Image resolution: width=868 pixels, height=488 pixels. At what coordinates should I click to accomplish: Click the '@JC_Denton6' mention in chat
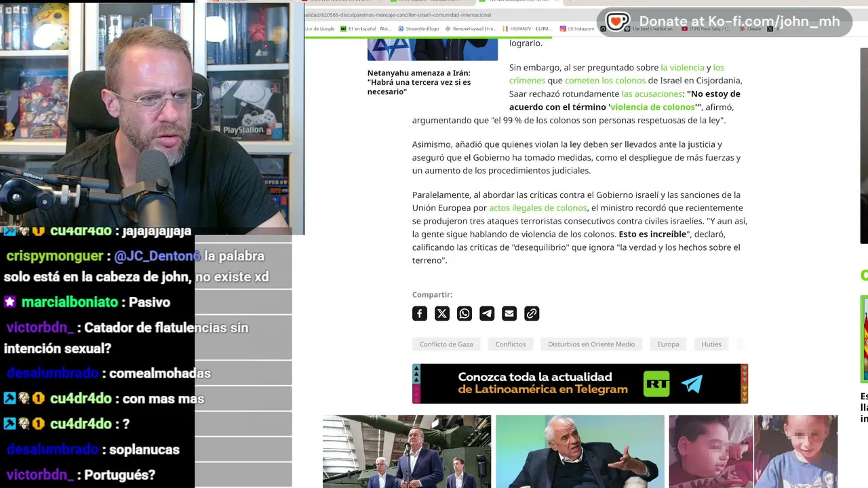pyautogui.click(x=157, y=256)
